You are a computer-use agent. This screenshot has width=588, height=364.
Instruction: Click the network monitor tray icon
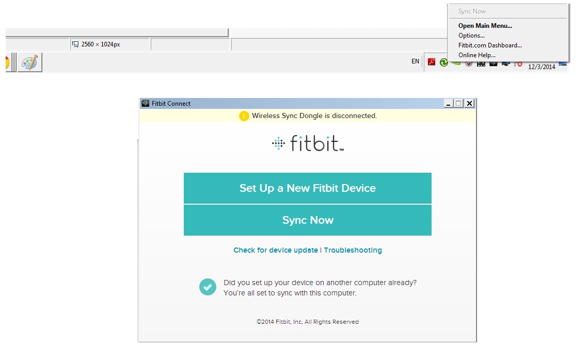tap(506, 63)
